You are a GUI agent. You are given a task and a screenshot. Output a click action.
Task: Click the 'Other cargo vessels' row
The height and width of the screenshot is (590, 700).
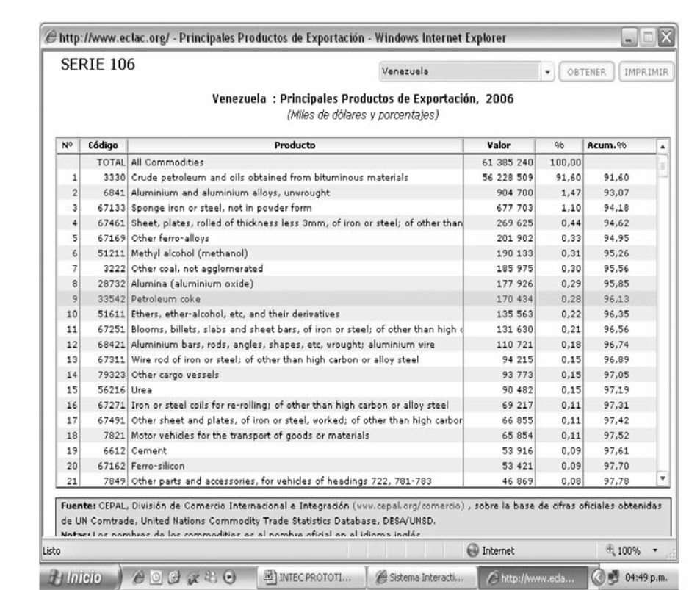[x=357, y=375]
